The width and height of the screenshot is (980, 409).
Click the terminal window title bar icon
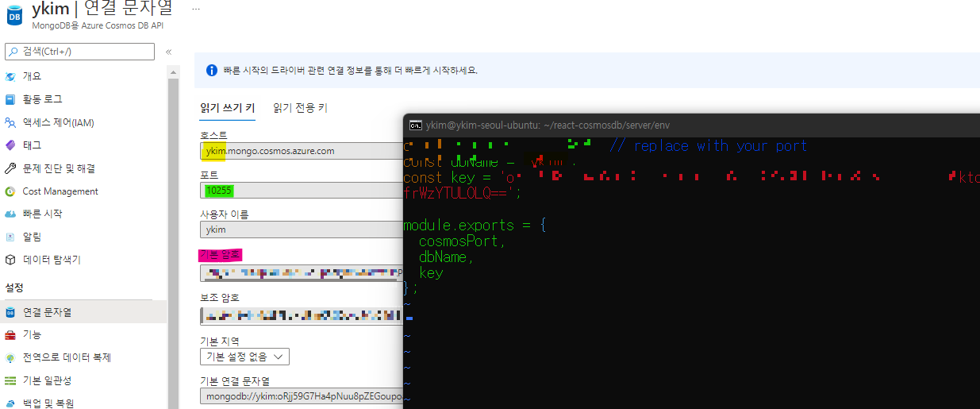pyautogui.click(x=415, y=125)
